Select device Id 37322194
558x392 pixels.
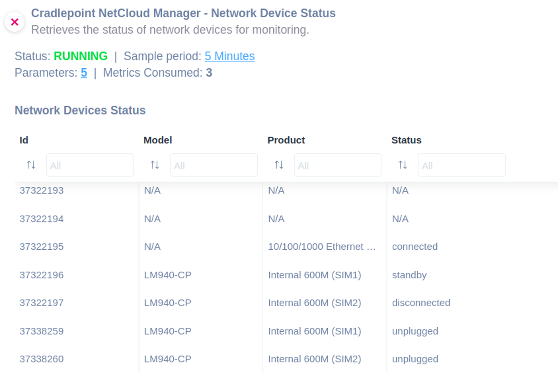click(x=41, y=219)
